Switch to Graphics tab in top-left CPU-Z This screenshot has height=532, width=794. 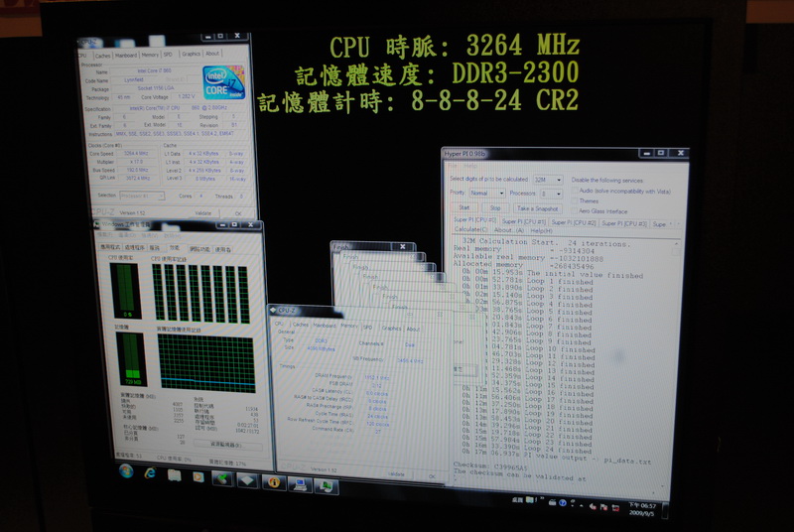191,54
